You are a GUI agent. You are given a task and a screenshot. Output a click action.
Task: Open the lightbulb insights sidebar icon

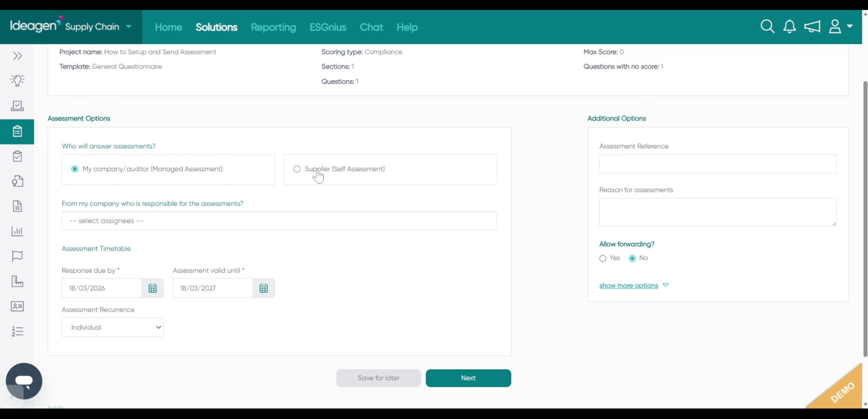tap(18, 81)
